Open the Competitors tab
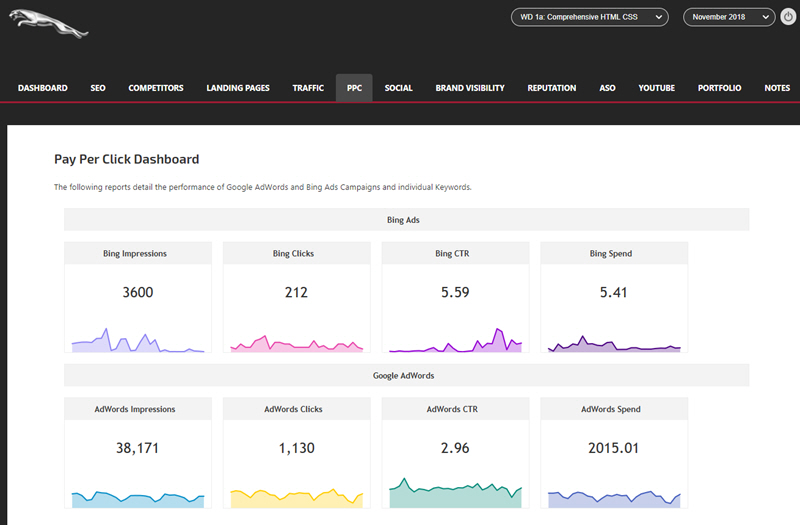Screen dimensions: 800x525 click(156, 88)
